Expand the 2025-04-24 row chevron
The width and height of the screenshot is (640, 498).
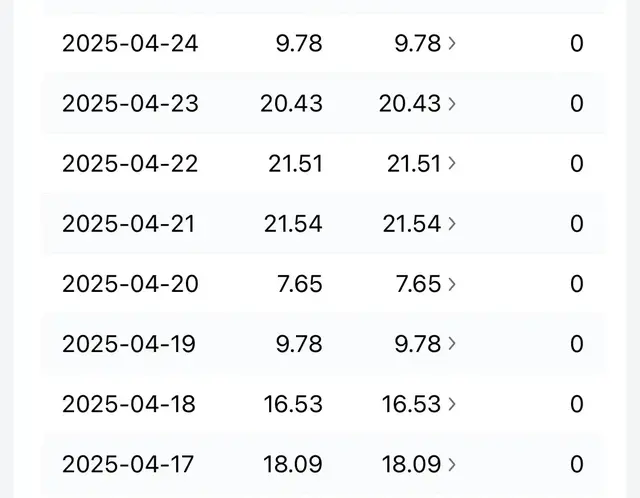tap(452, 43)
